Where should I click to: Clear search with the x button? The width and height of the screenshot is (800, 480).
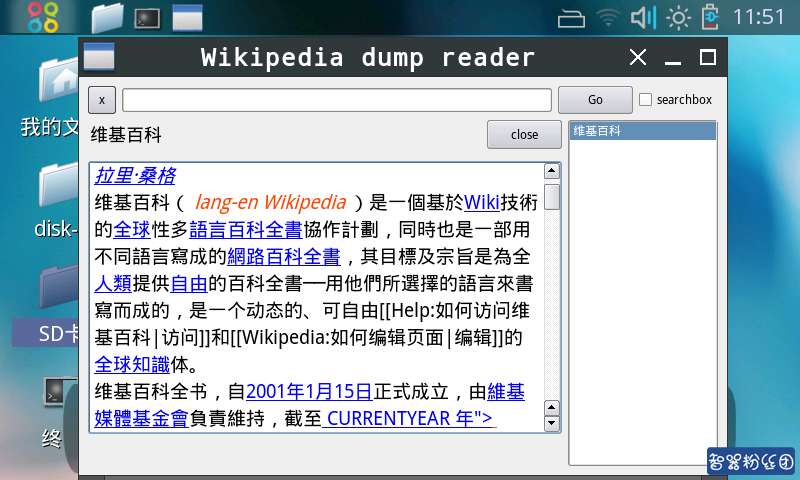pos(102,100)
